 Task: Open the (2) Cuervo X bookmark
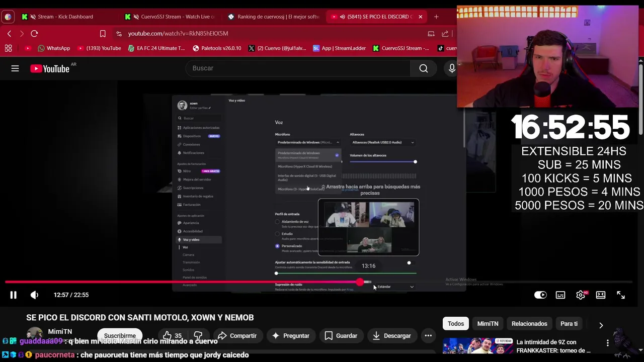277,48
